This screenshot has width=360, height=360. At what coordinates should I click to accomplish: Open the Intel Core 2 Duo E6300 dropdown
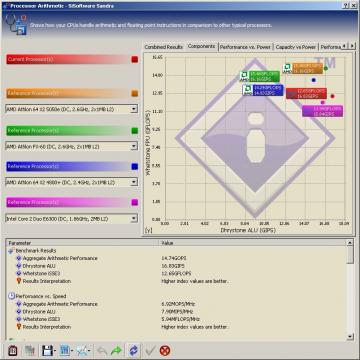click(x=134, y=219)
